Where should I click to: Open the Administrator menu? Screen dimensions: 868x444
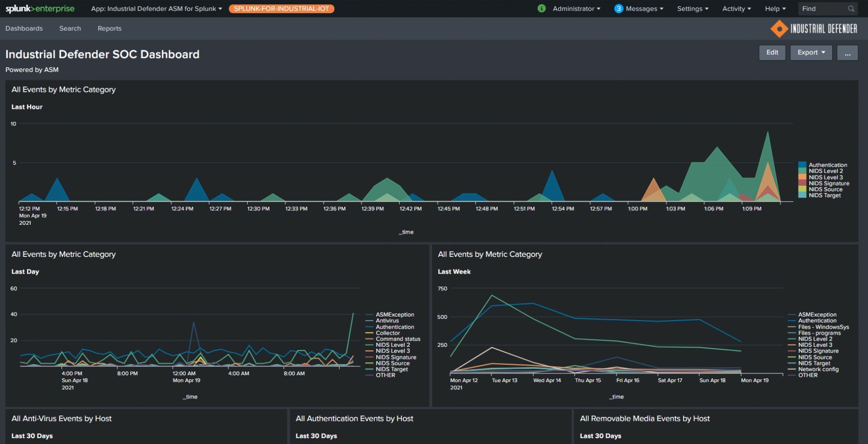pyautogui.click(x=576, y=9)
